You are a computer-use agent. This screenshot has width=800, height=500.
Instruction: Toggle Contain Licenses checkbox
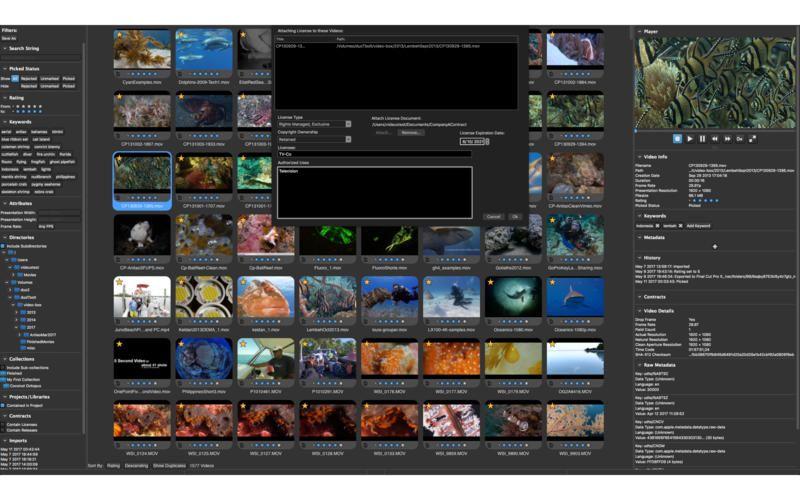click(x=3, y=424)
